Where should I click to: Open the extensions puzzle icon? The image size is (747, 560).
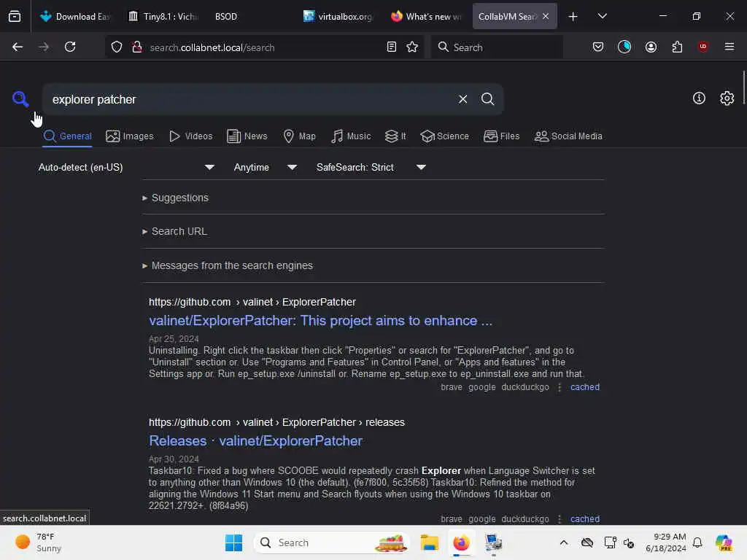[677, 47]
